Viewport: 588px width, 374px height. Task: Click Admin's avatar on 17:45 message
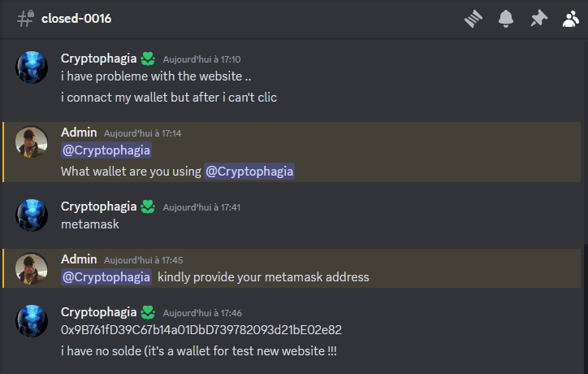32,268
